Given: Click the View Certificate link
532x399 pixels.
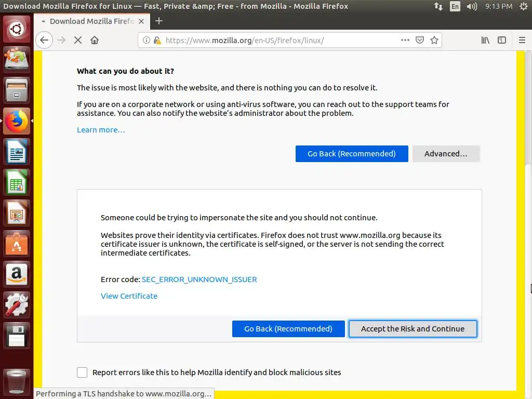Looking at the screenshot, I should coord(129,296).
